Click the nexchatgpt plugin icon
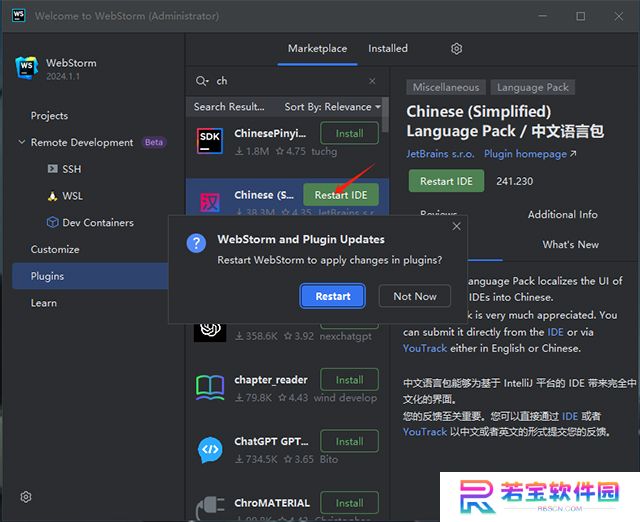640x522 pixels. pos(210,331)
